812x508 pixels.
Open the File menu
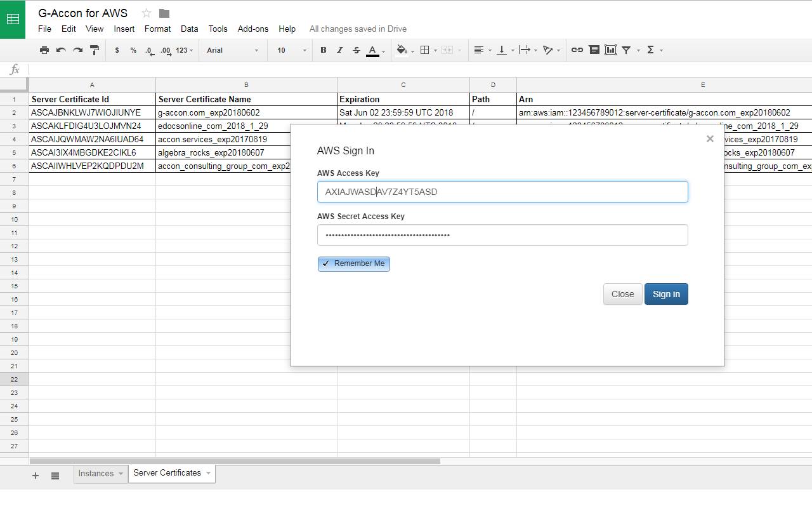point(44,29)
